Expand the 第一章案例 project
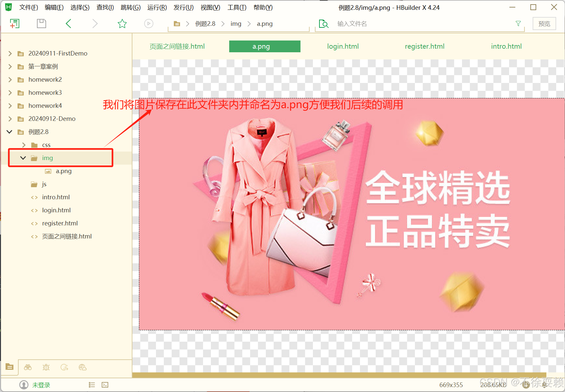This screenshot has width=565, height=392. coord(10,66)
